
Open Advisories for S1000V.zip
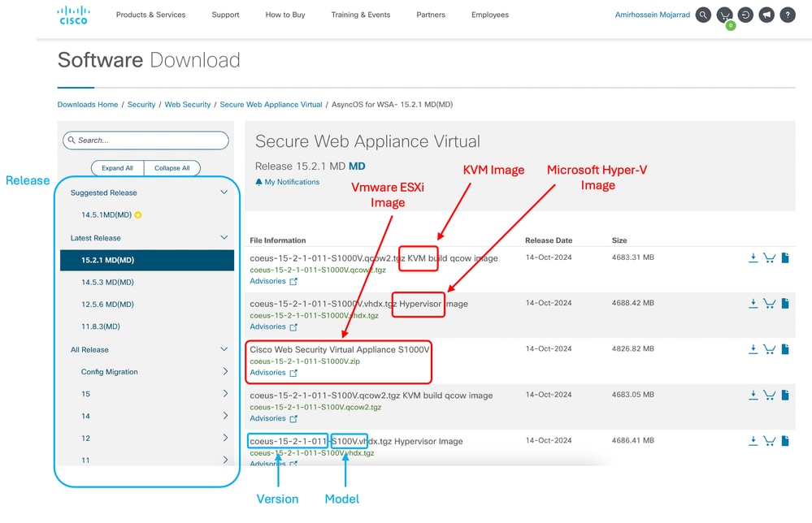click(x=273, y=373)
